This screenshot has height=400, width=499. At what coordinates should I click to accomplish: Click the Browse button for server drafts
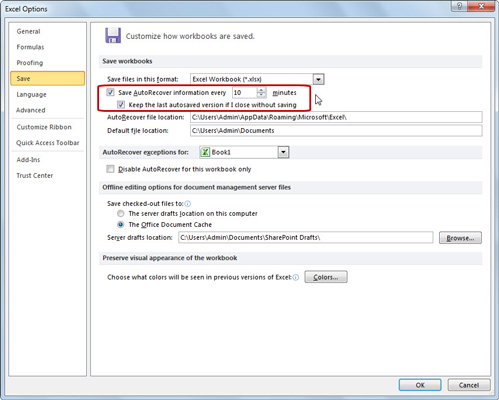pos(460,238)
